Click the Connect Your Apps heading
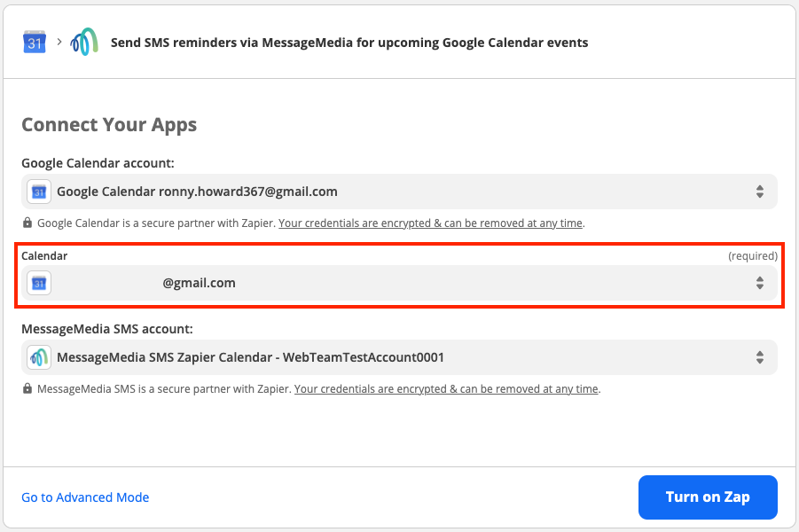Screen dimensions: 799x532 109,125
